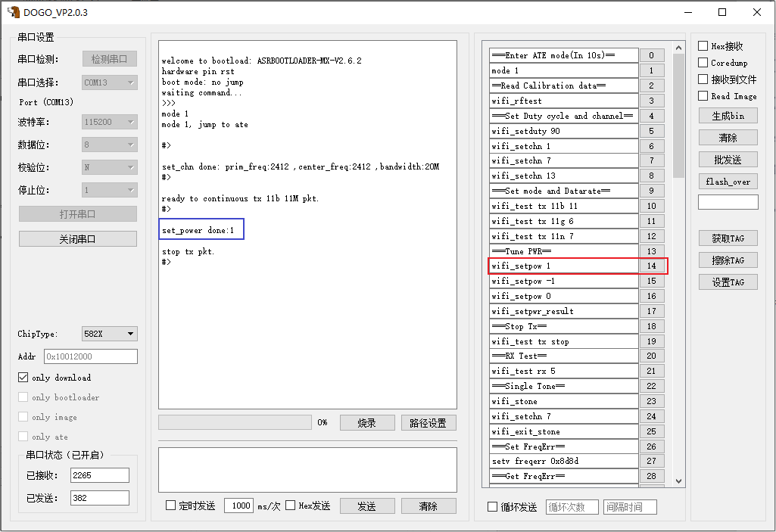Click the command list scrollbar up arrow
This screenshot has width=776, height=532.
(678, 48)
